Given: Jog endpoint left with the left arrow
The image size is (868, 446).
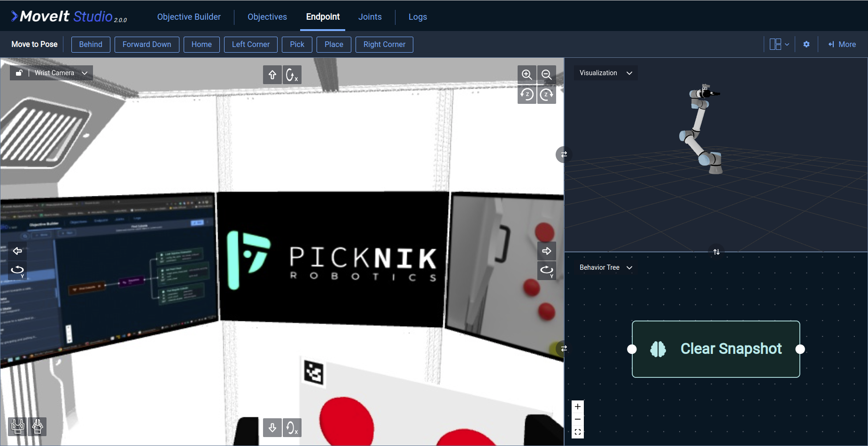Looking at the screenshot, I should (x=17, y=251).
